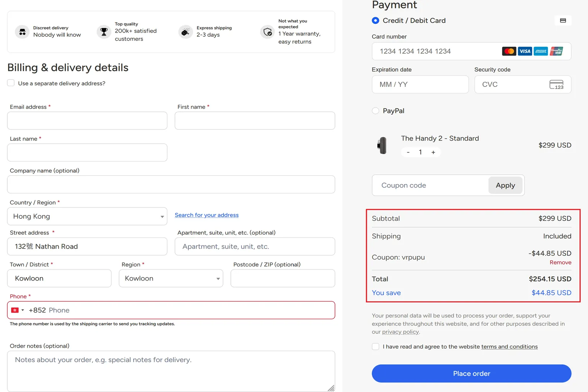This screenshot has height=392, width=588.
Task: Click the American Express logo icon
Action: click(541, 51)
